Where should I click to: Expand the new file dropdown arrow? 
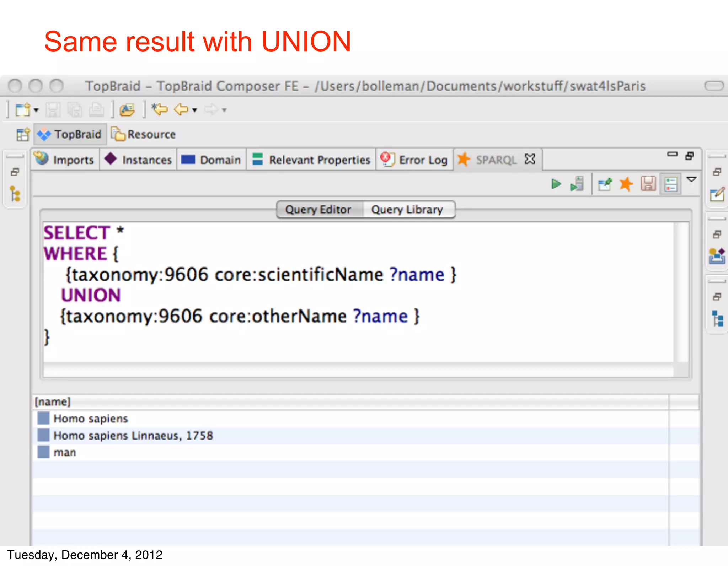pyautogui.click(x=36, y=110)
